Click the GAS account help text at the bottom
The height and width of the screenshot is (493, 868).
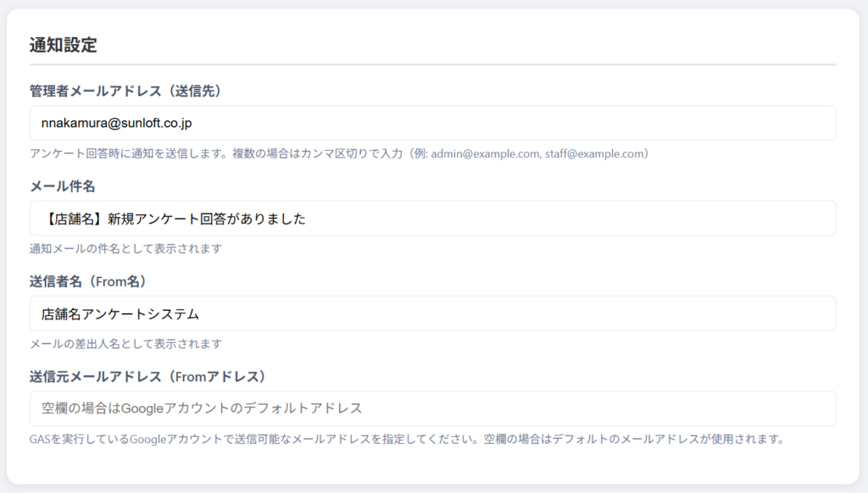tap(407, 439)
